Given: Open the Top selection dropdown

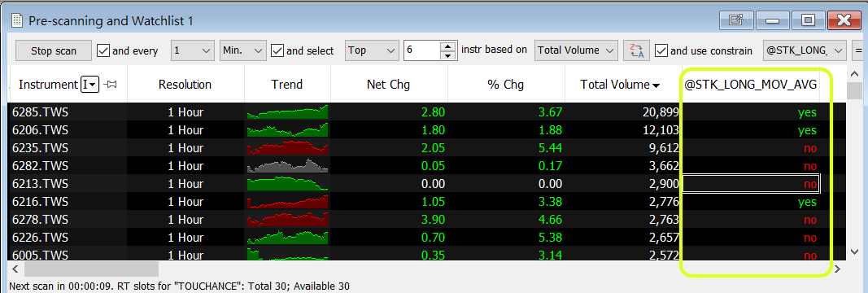Looking at the screenshot, I should coord(372,50).
